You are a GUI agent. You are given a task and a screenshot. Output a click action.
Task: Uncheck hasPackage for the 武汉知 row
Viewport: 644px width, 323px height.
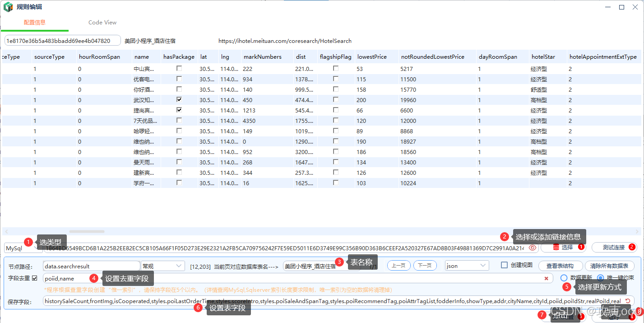click(179, 99)
